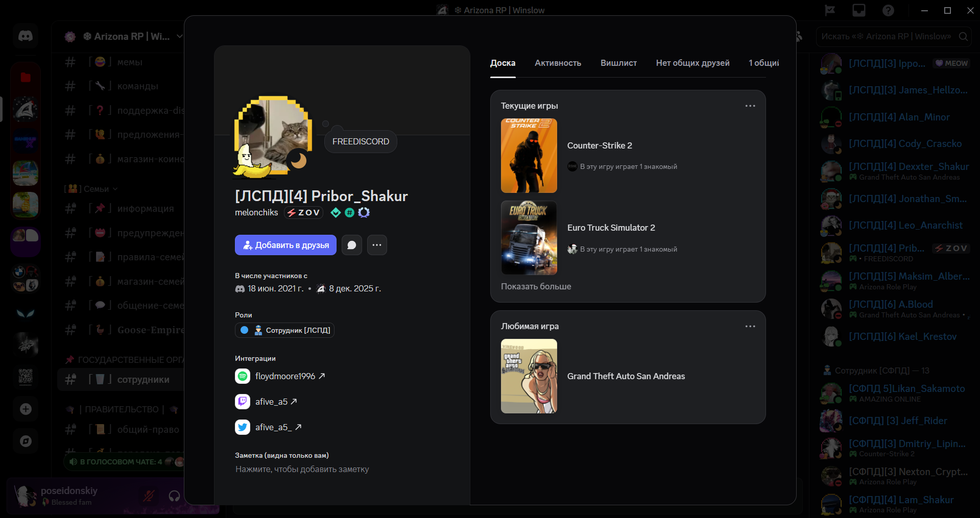Click the flag icon in the title bar
This screenshot has height=518, width=980.
[830, 10]
